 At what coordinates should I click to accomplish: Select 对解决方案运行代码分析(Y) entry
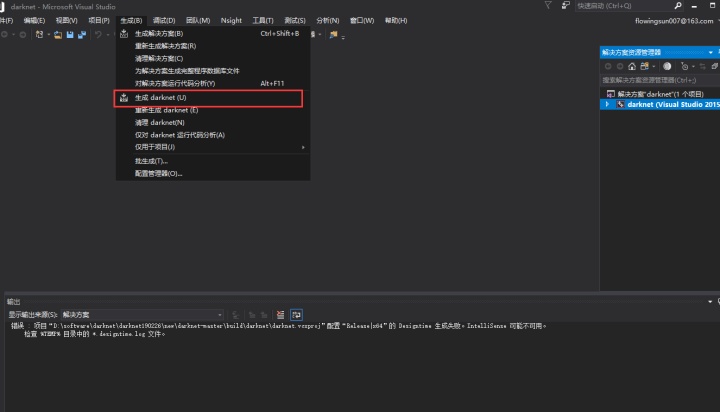click(213, 83)
